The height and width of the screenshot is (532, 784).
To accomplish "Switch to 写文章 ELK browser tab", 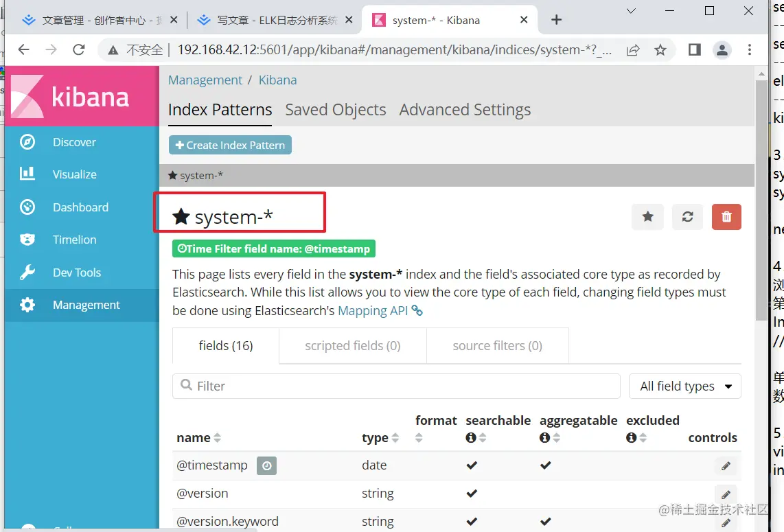I will 270,20.
